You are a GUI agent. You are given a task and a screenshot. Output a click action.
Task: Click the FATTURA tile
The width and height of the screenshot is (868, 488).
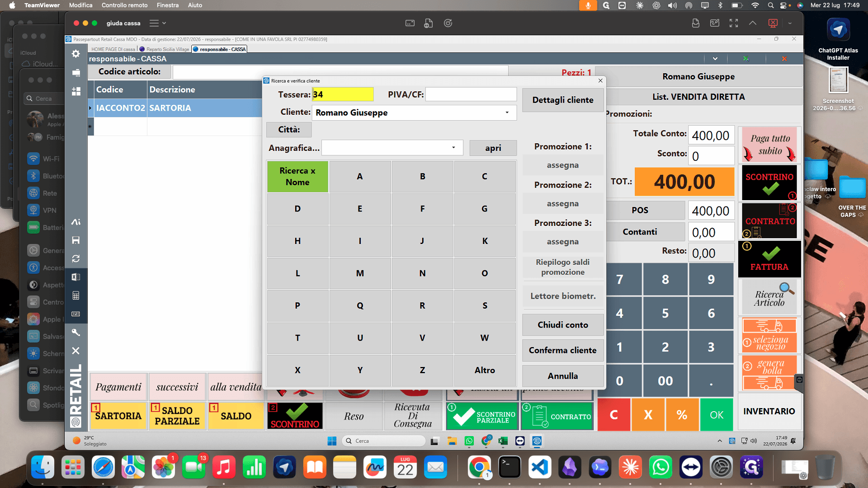(x=769, y=259)
